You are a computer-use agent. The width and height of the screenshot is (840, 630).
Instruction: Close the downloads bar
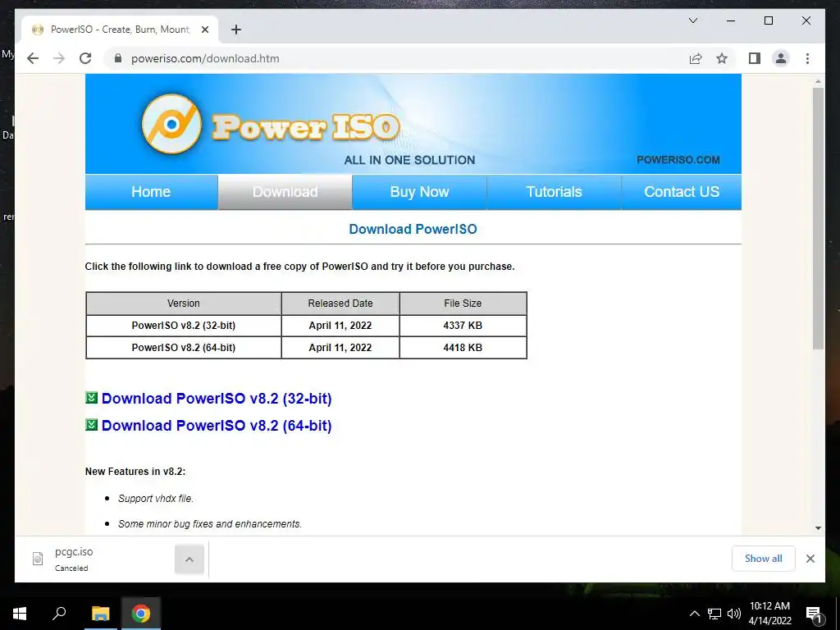pyautogui.click(x=810, y=559)
